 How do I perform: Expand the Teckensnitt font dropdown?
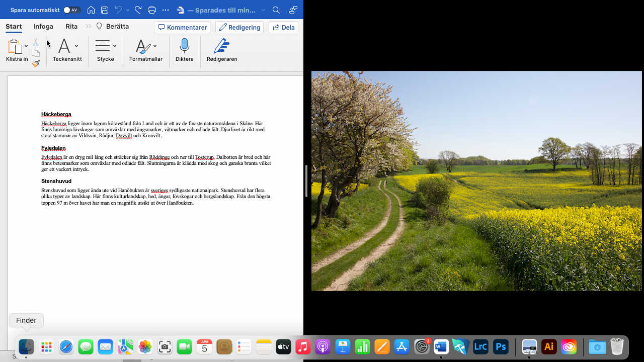[x=76, y=46]
